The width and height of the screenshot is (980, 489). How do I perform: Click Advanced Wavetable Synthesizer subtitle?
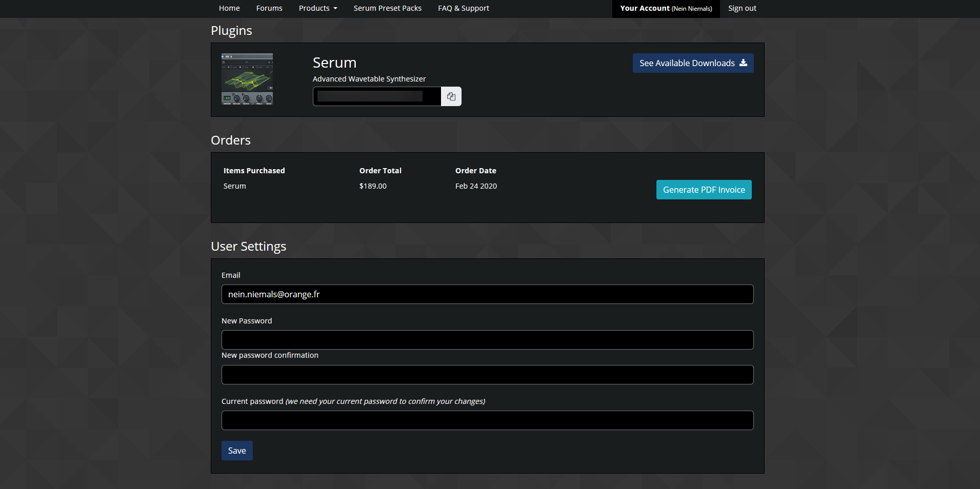[x=369, y=79]
